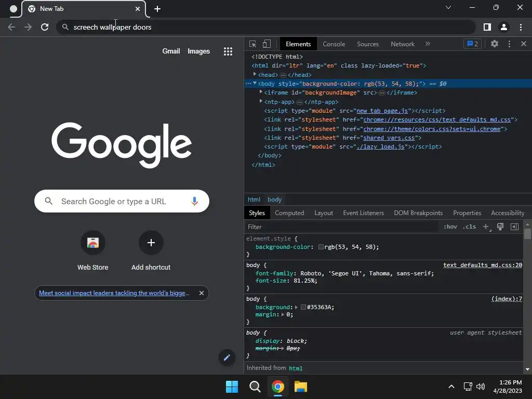The image size is (532, 399).
Task: Open the Chrome profile avatar
Action: point(504,27)
